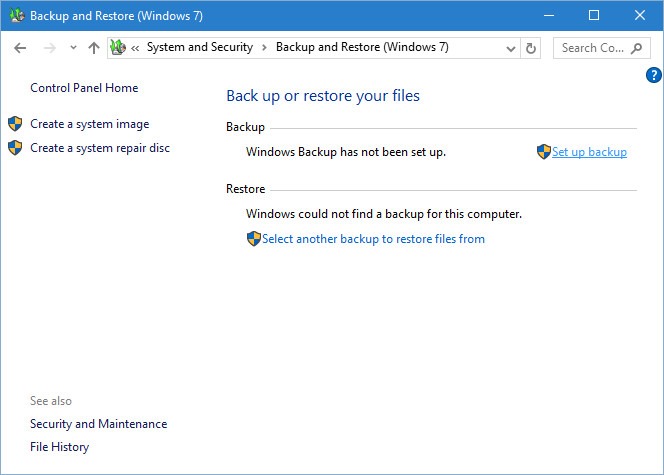
Task: Click 'Windows could not find a backup' text
Action: pos(384,214)
